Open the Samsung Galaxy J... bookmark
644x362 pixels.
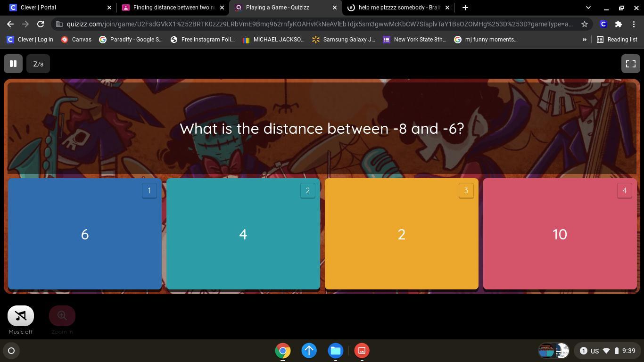point(344,40)
